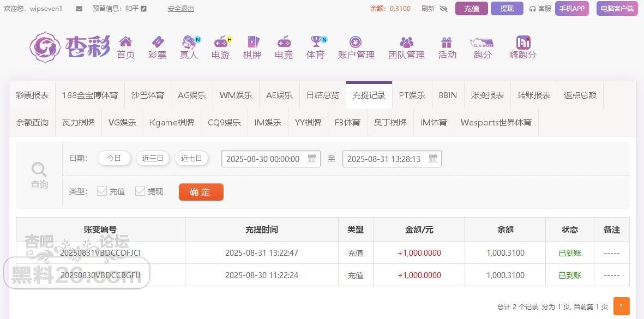This screenshot has width=644, height=319.
Task: Open the 彩票 lottery icon
Action: tap(158, 42)
